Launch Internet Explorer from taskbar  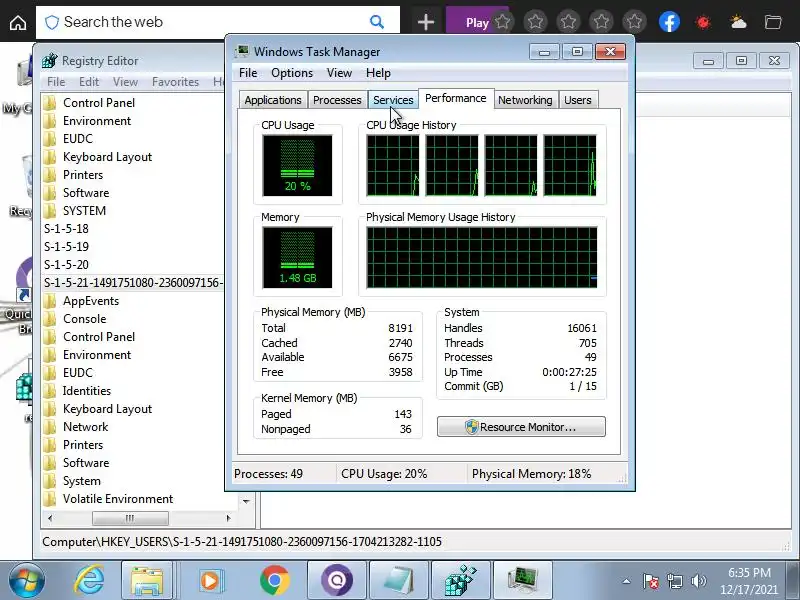89,581
